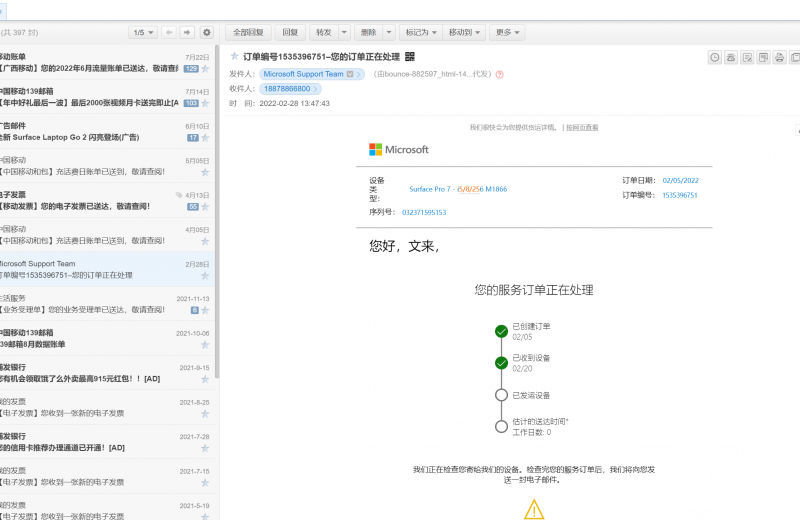Open the 按网页查看 link
The height and width of the screenshot is (520, 800).
582,128
